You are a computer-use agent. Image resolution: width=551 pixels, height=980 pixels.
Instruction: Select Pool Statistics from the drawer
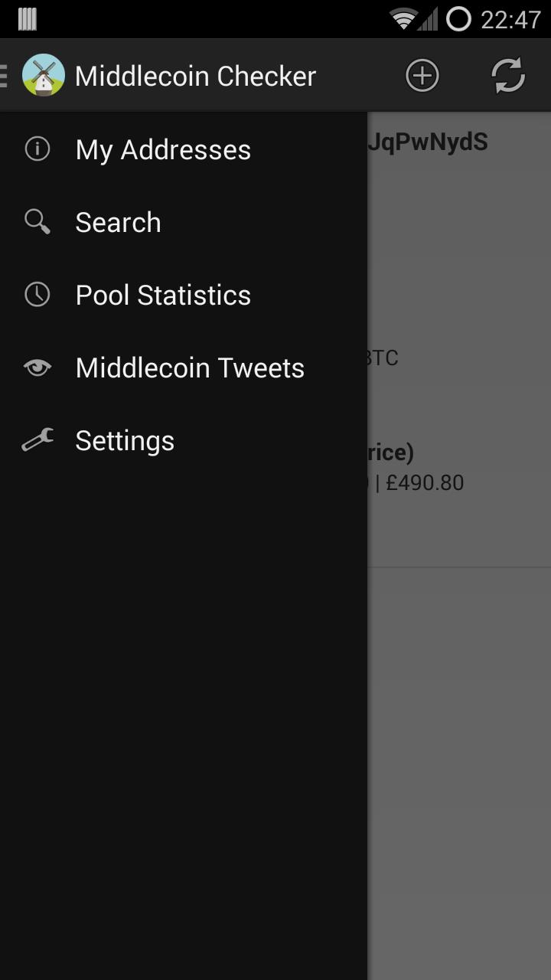tap(162, 295)
